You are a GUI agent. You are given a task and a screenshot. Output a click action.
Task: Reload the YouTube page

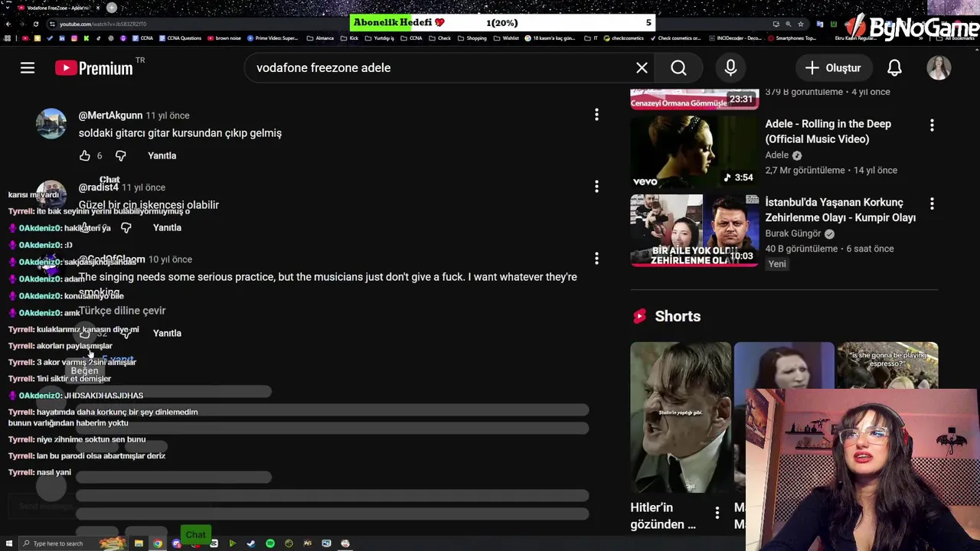pos(35,24)
